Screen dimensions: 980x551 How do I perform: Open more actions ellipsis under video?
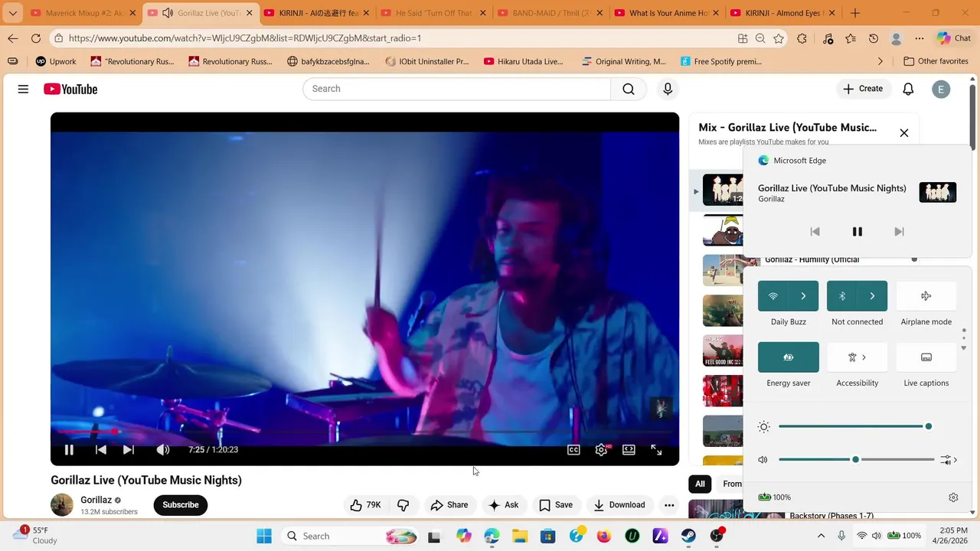pos(669,505)
